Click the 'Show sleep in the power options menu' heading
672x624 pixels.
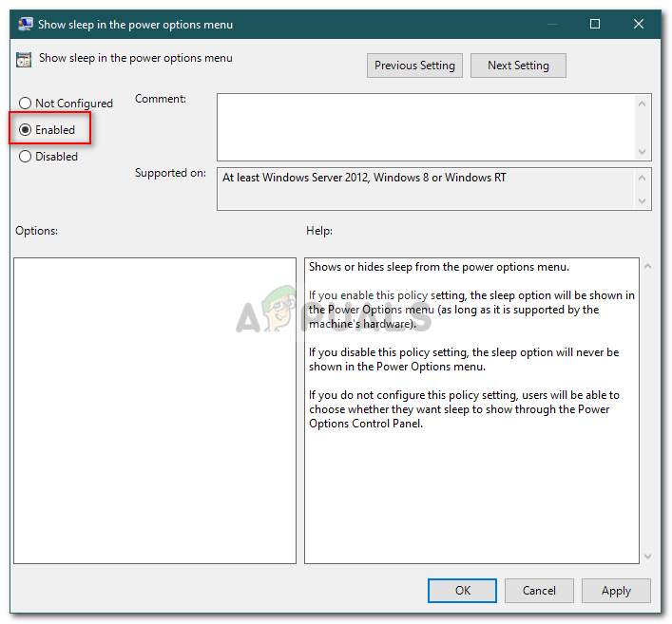(x=135, y=58)
